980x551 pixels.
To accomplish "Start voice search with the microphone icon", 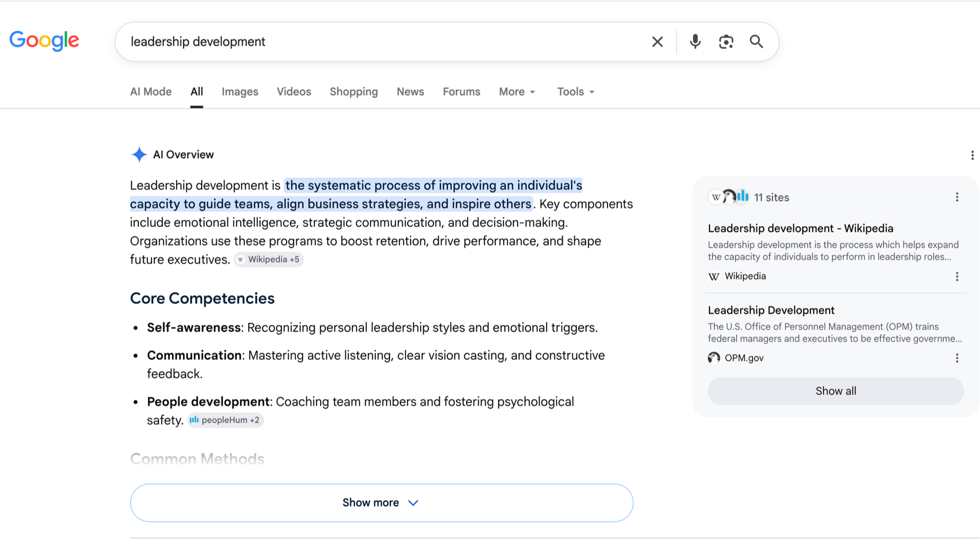I will 695,42.
